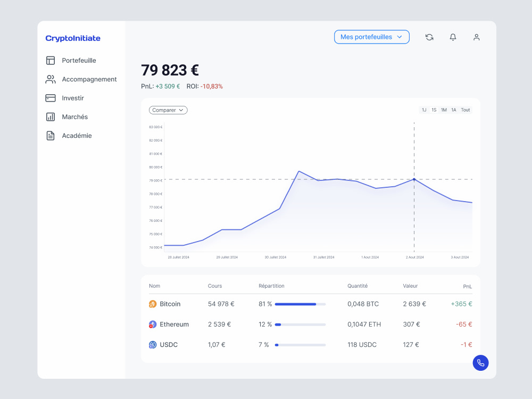Image resolution: width=532 pixels, height=399 pixels.
Task: Click the Accompagnement people icon
Action: click(51, 79)
